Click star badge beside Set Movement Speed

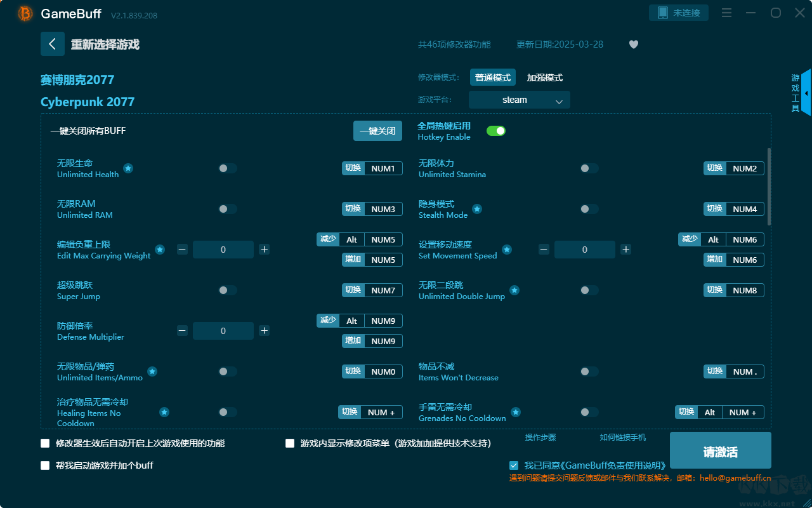click(x=507, y=250)
